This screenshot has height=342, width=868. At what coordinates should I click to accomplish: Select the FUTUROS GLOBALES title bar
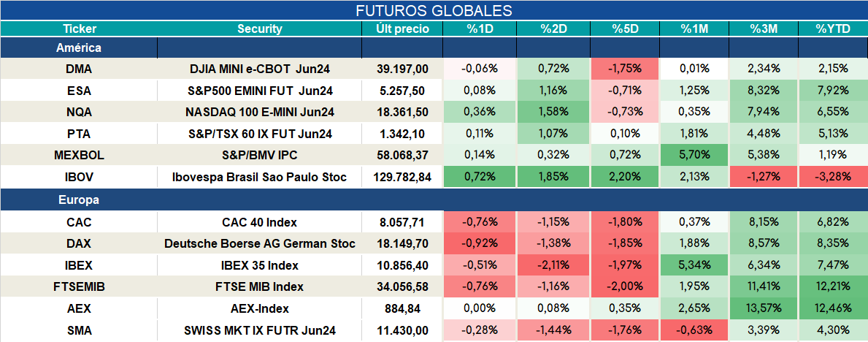point(434,10)
